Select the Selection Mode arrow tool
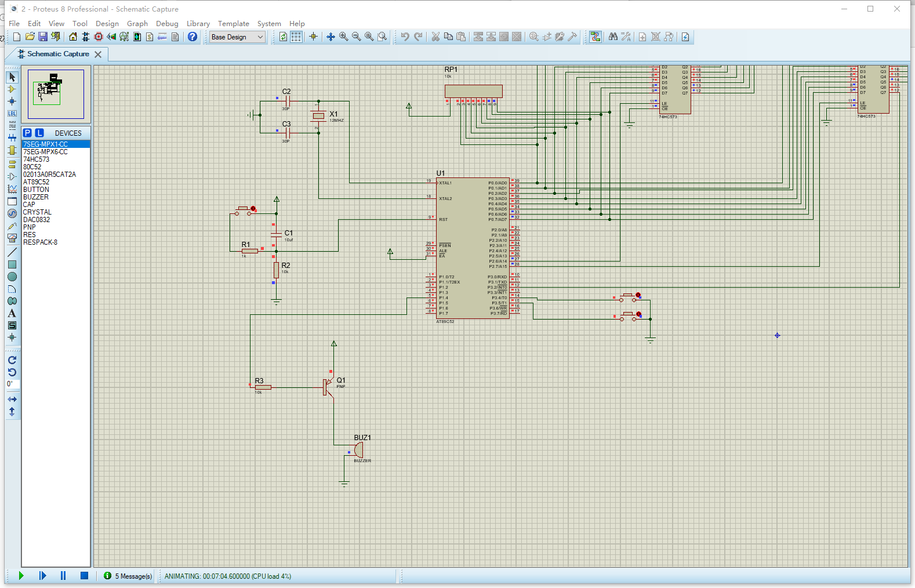Image resolution: width=915 pixels, height=588 pixels. pos(12,77)
